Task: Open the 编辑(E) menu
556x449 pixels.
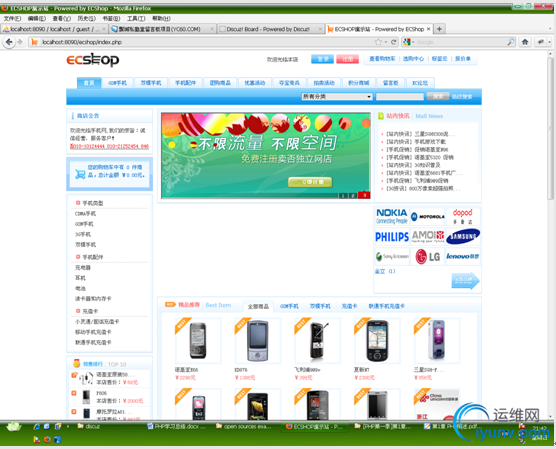Action: pos(37,18)
